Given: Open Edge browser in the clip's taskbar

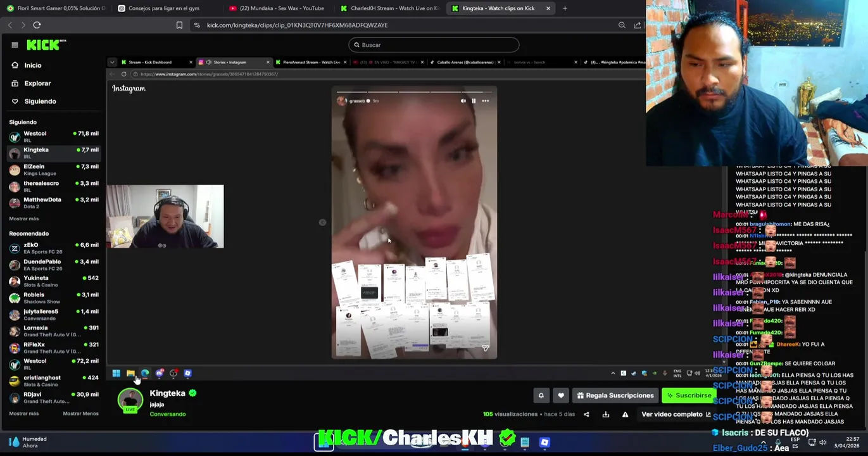Looking at the screenshot, I should (x=145, y=373).
